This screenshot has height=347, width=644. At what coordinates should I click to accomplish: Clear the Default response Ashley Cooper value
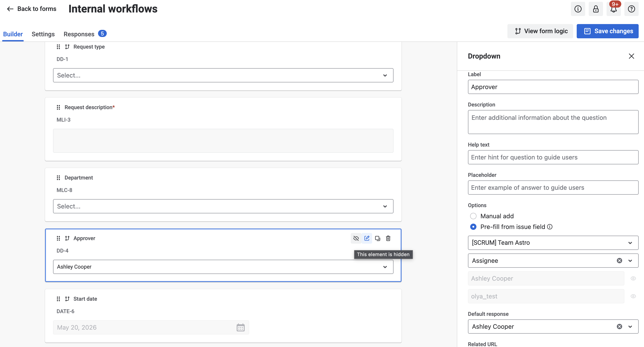[x=619, y=327]
